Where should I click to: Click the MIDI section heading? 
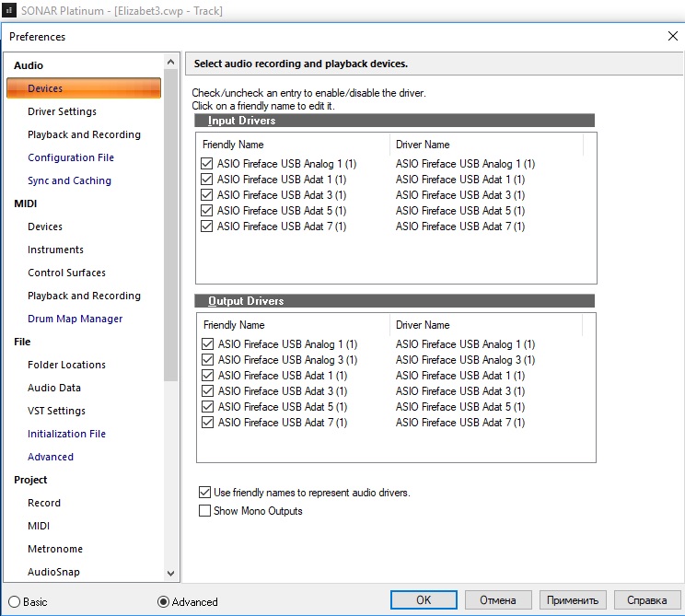pyautogui.click(x=26, y=203)
